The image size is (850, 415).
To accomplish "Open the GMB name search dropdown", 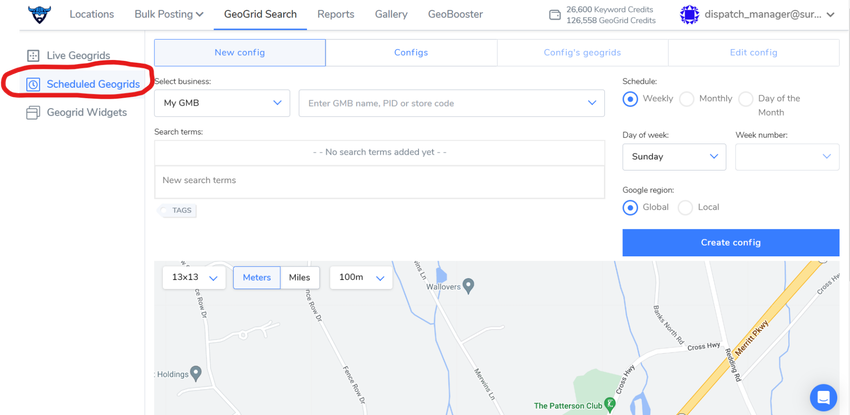I will [x=452, y=103].
